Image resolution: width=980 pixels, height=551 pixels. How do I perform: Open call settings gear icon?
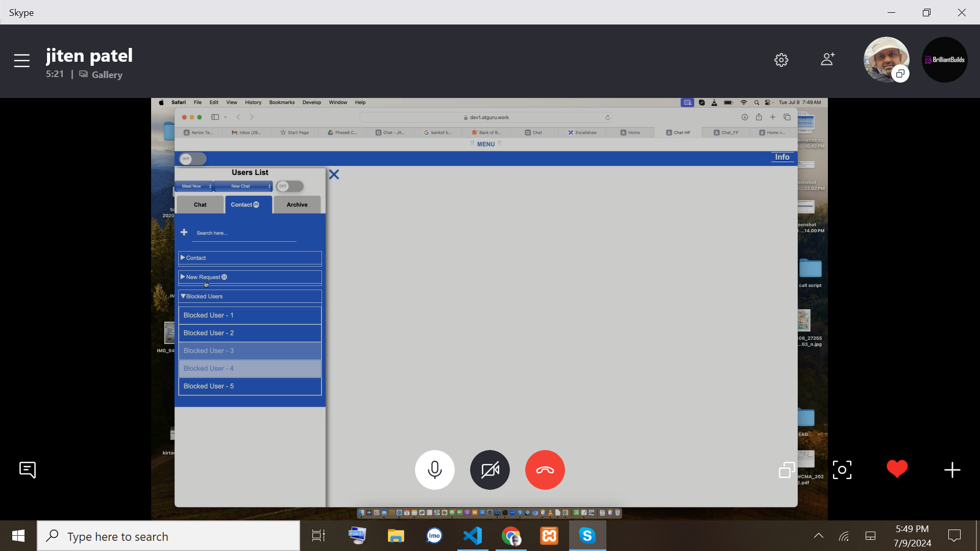coord(781,60)
